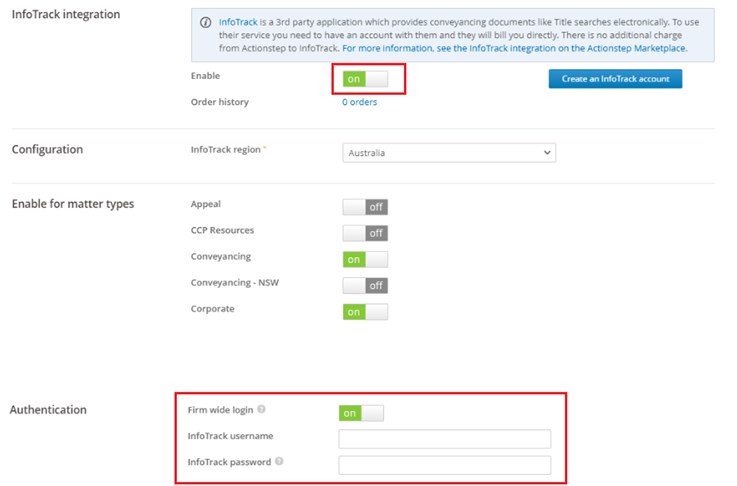Turn on InfoTrack for Appeal matter type
This screenshot has height=486, width=737.
point(365,207)
